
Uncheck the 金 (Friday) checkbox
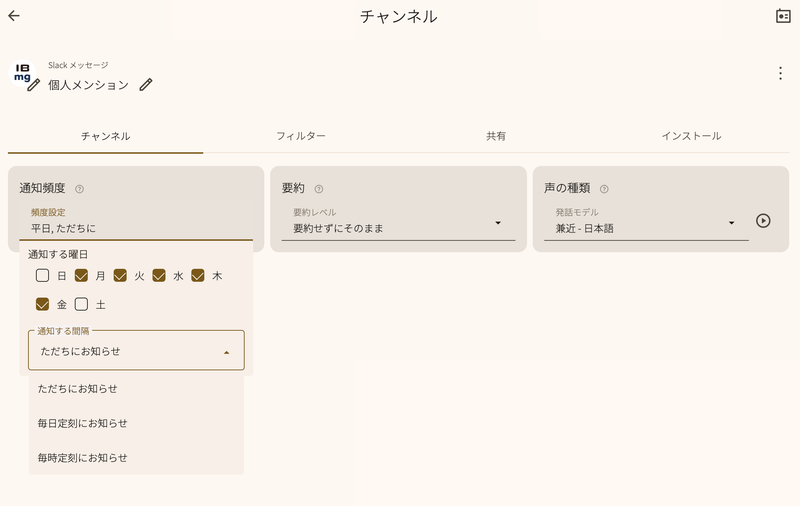tap(42, 305)
